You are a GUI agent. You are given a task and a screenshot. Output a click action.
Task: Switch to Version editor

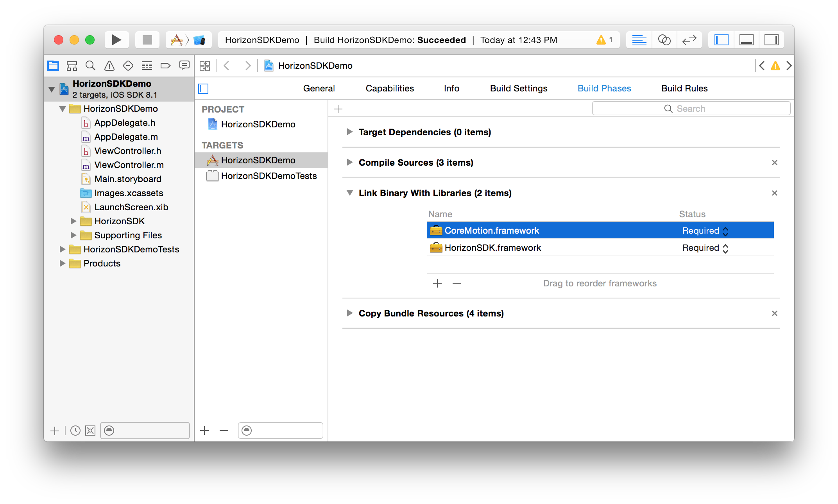(x=689, y=40)
